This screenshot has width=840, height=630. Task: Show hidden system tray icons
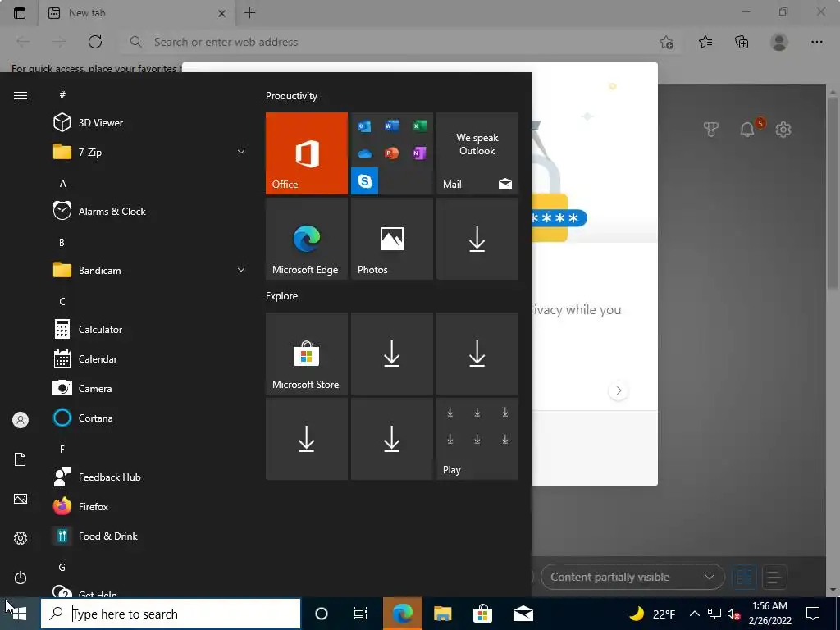click(x=694, y=614)
